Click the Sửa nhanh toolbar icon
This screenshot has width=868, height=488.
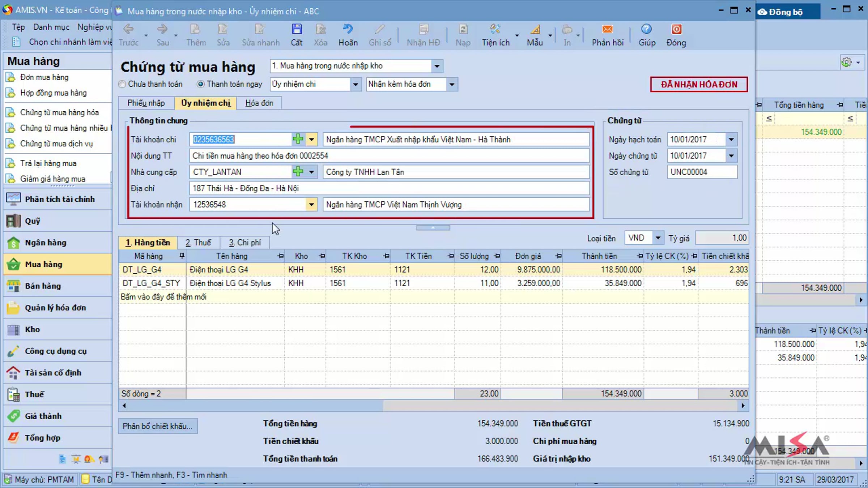point(260,29)
